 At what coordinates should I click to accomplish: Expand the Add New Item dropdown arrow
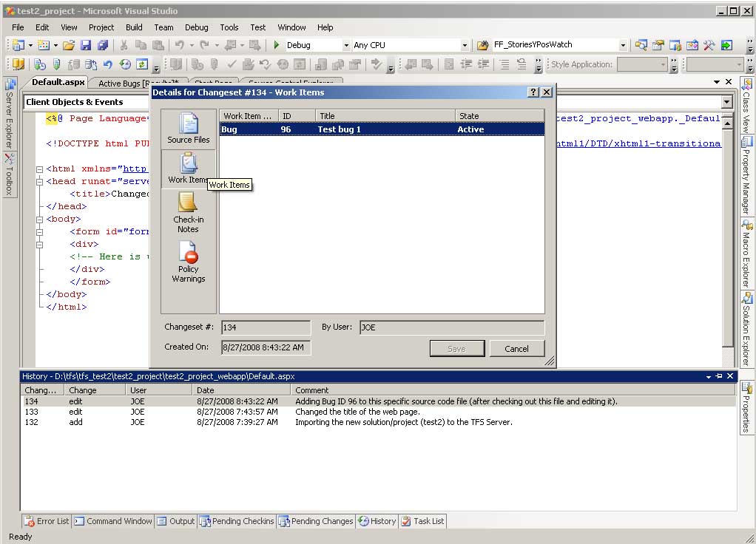pyautogui.click(x=55, y=45)
